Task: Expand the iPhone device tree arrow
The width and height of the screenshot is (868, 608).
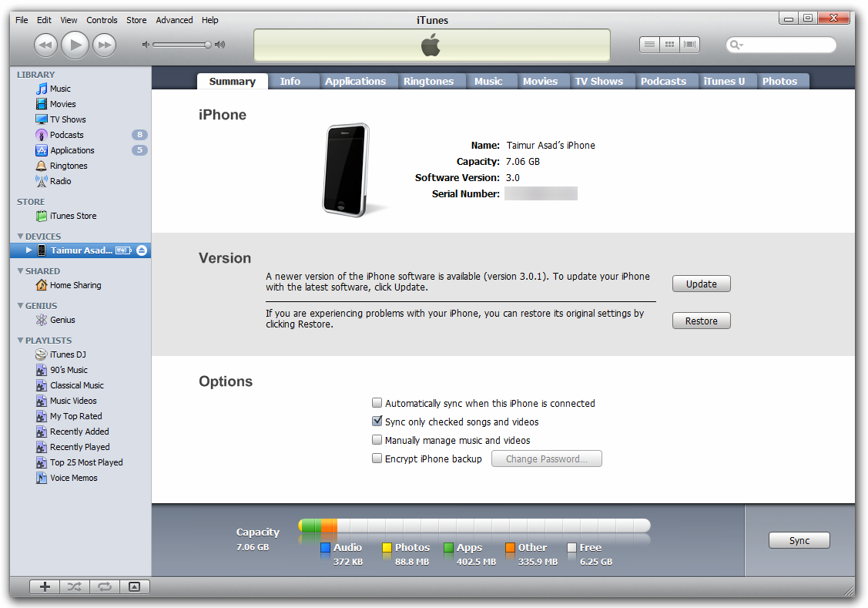Action: coord(29,250)
